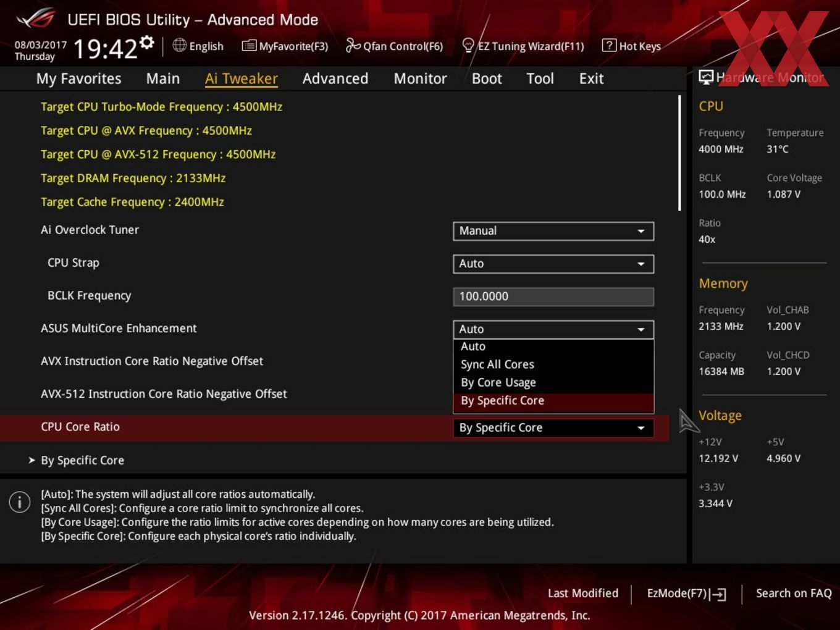Viewport: 840px width, 630px height.
Task: Choose By Specific Core in list
Action: coord(553,401)
